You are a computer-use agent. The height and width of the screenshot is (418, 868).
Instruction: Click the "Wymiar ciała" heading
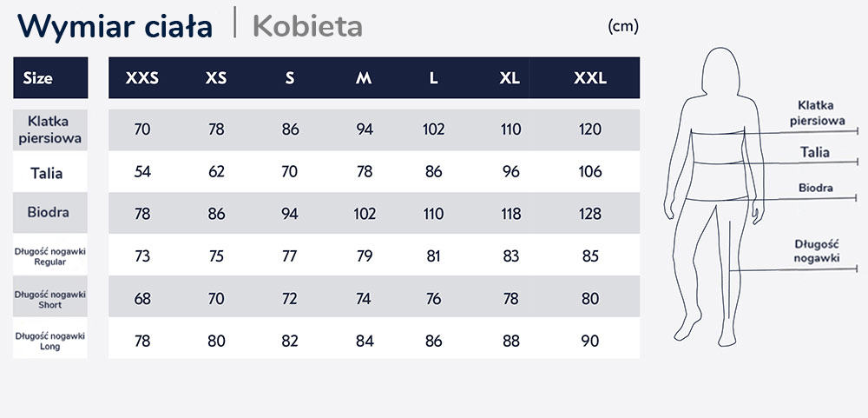point(115,26)
